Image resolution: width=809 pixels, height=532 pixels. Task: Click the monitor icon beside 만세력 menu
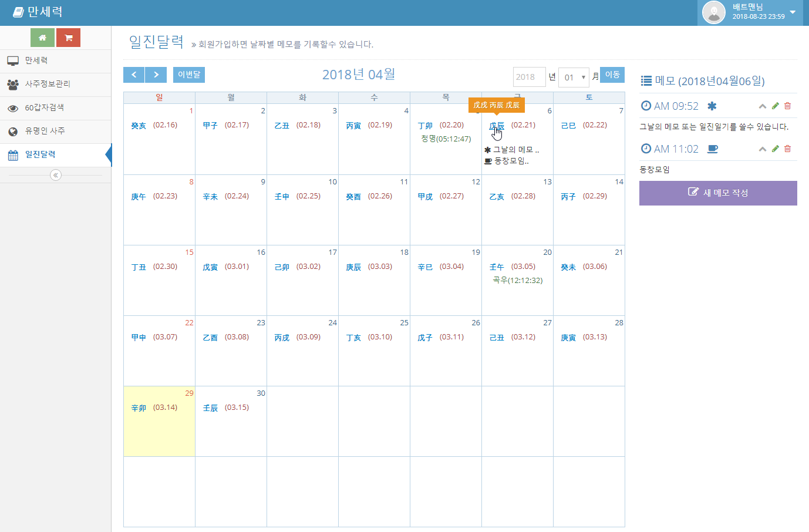(x=13, y=60)
